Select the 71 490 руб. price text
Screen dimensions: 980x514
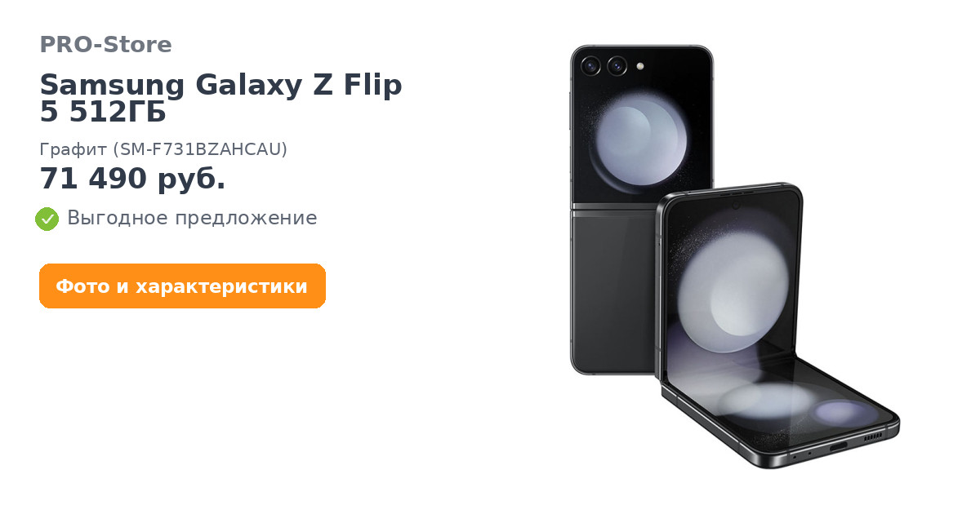[132, 179]
